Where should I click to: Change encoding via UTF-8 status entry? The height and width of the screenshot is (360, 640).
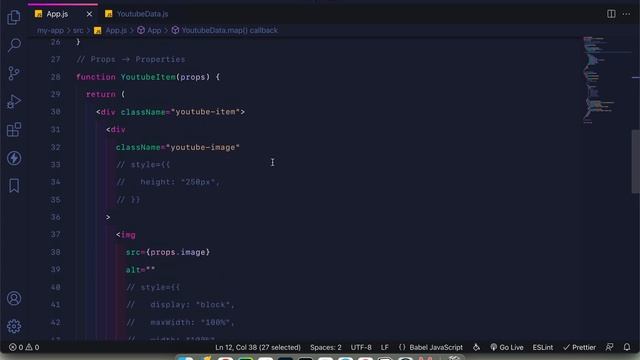[x=361, y=347]
